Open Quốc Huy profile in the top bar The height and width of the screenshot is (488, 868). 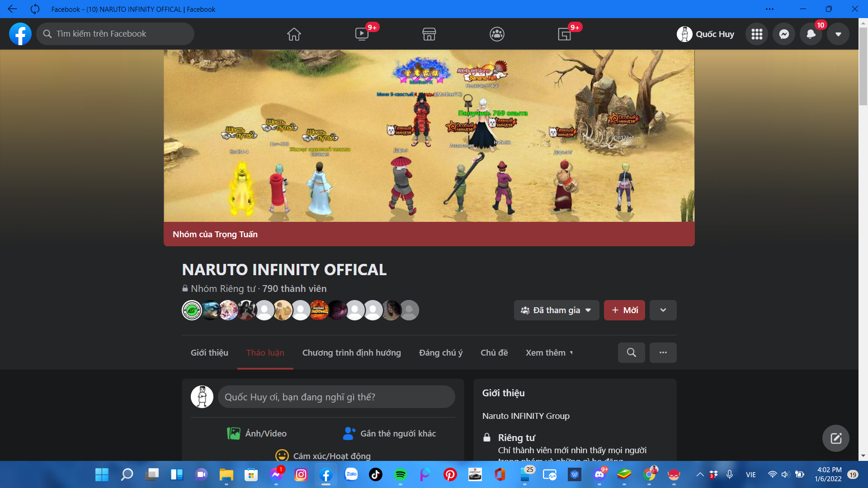click(706, 34)
